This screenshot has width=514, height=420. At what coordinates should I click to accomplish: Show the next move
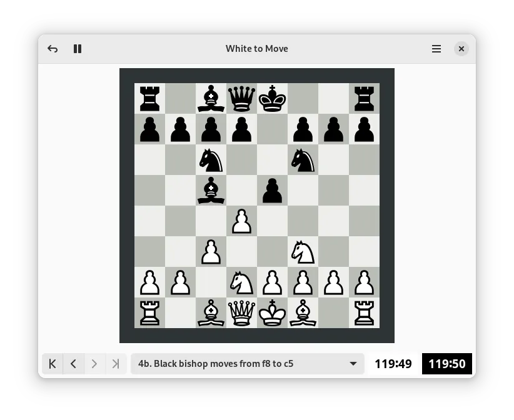(x=94, y=364)
